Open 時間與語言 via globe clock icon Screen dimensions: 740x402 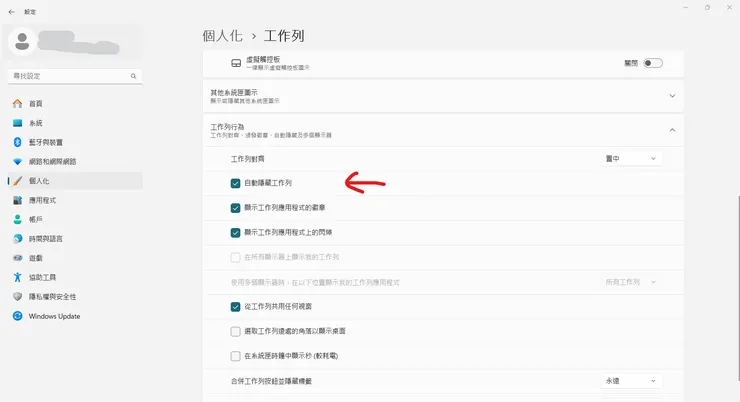(17, 239)
